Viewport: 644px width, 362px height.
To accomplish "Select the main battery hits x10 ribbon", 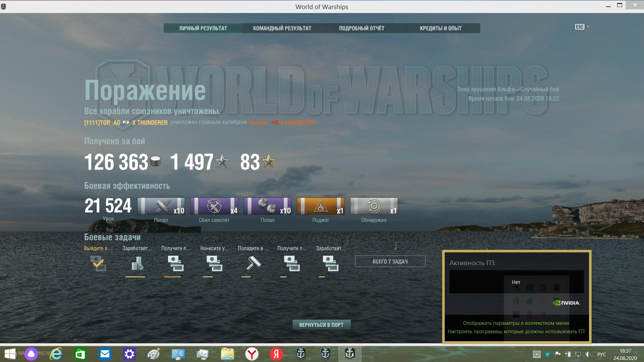I will 161,206.
